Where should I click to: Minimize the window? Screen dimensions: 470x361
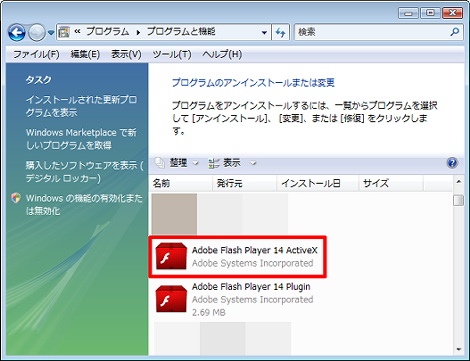click(x=409, y=13)
